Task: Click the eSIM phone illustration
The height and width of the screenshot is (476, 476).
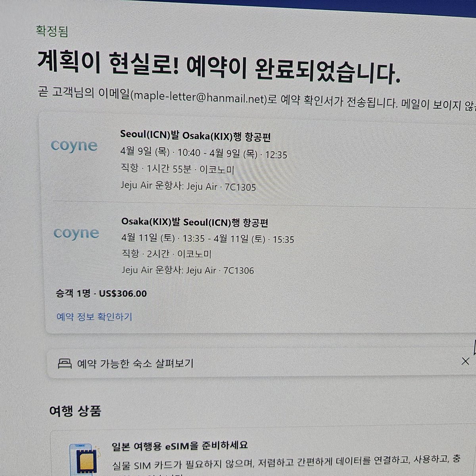Action: click(85, 459)
